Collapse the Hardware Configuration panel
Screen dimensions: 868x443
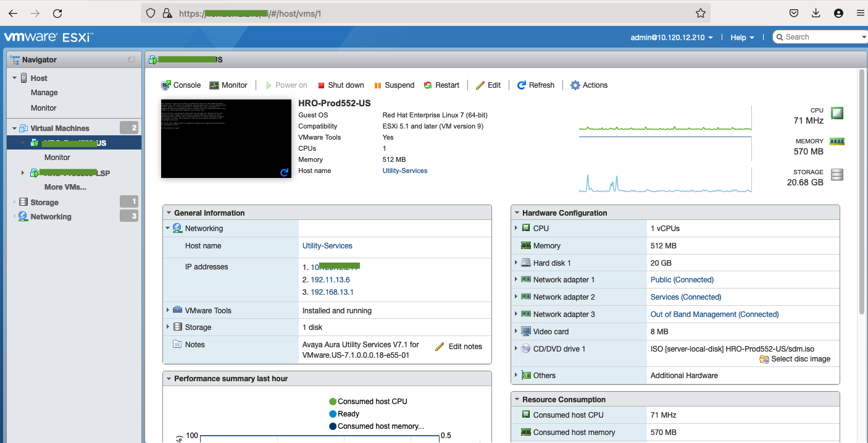pos(517,213)
